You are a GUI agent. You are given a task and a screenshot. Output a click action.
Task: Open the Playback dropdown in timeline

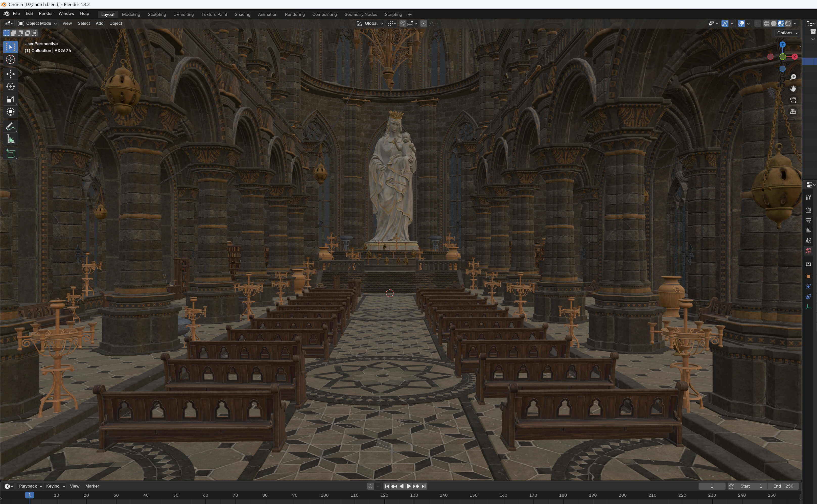tap(30, 486)
